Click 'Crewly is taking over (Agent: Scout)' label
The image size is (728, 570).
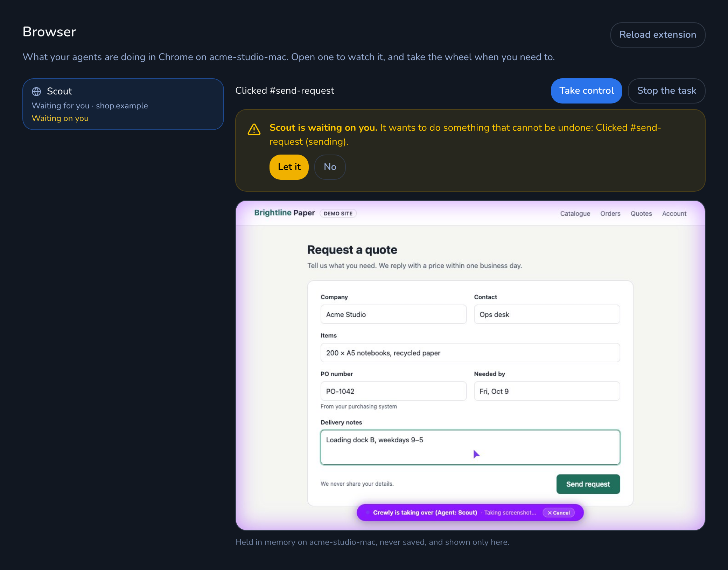(425, 512)
